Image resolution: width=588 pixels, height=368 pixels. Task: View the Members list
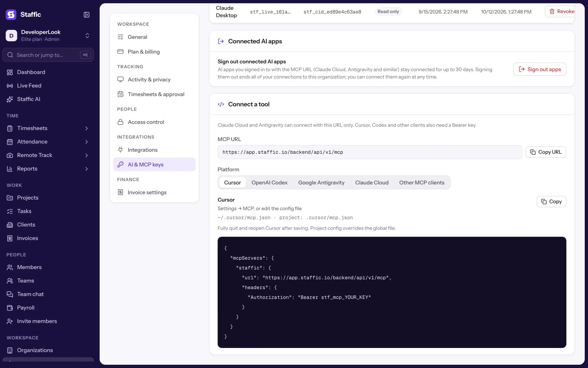tap(48, 267)
